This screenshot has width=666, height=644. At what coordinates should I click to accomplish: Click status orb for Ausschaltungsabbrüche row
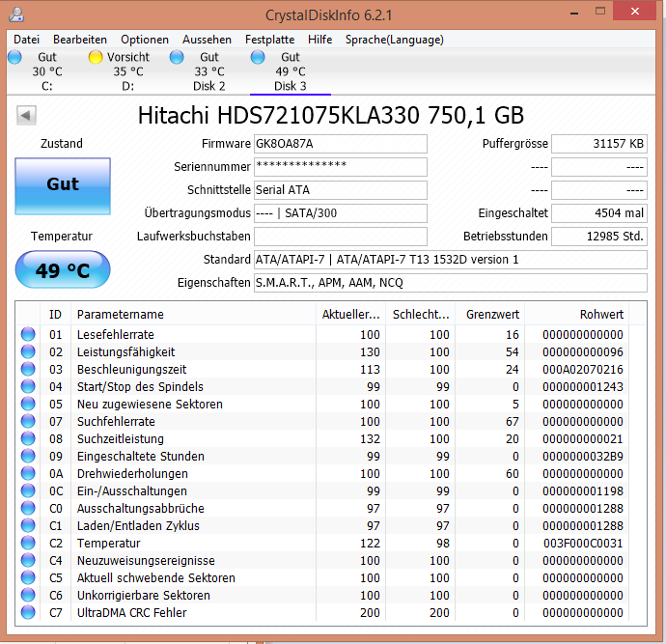[28, 509]
